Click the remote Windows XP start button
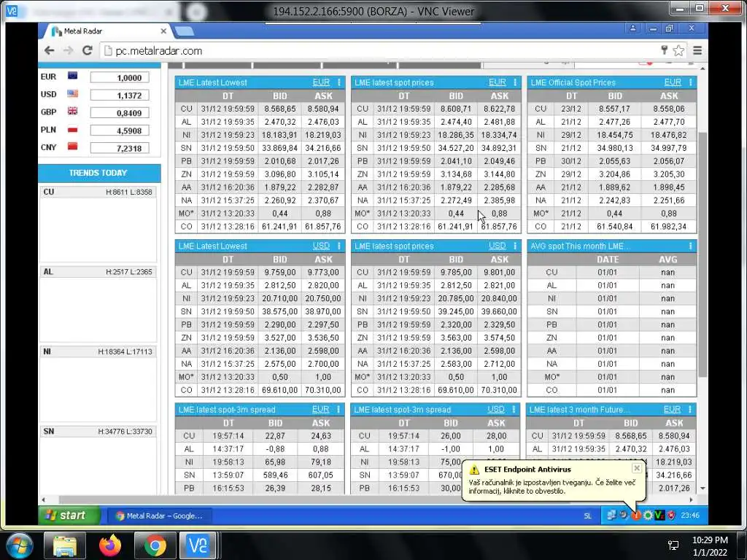The image size is (747, 560). pos(69,516)
